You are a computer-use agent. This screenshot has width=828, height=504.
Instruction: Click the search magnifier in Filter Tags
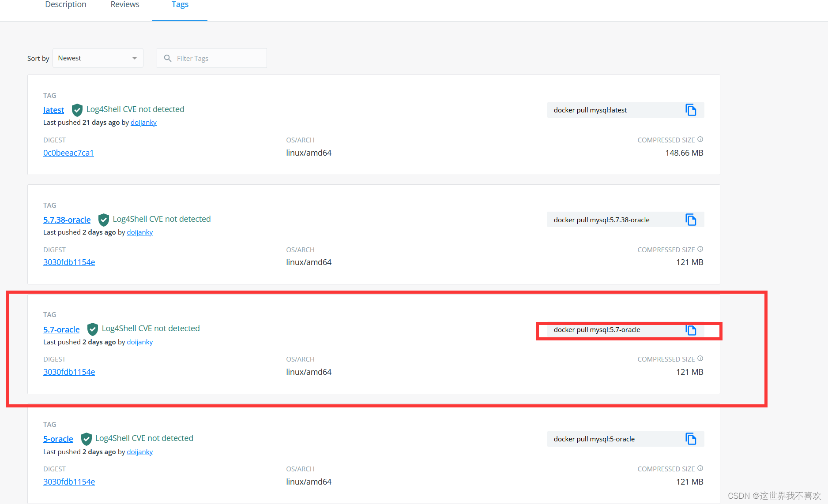(168, 58)
